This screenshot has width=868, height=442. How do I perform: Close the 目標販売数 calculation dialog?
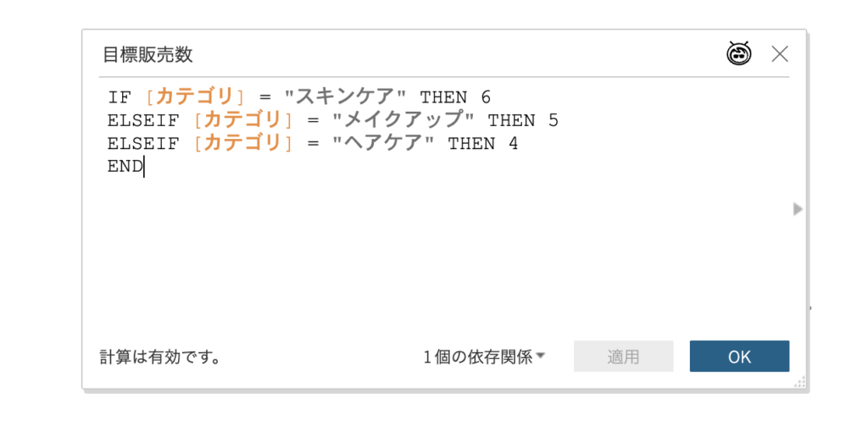[x=780, y=53]
